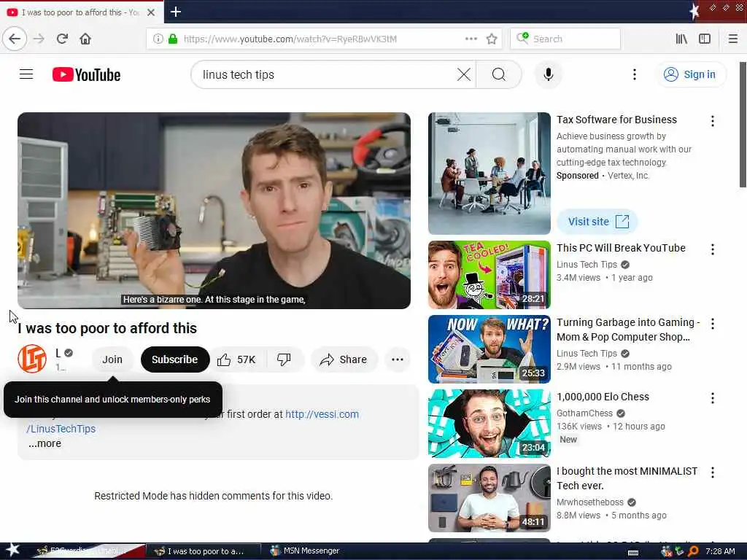Open options menu for 'Turning Garbage into Gaming'
747x560 pixels.
click(x=712, y=324)
